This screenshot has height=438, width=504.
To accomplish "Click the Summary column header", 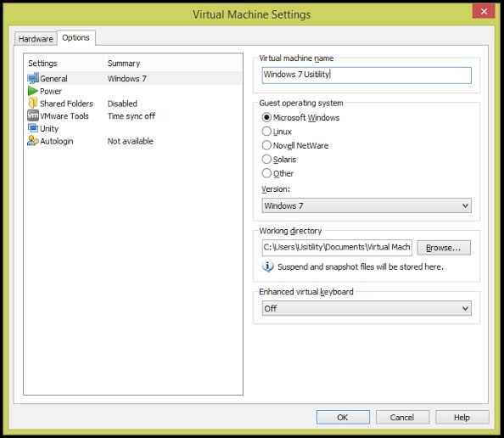I will point(124,64).
